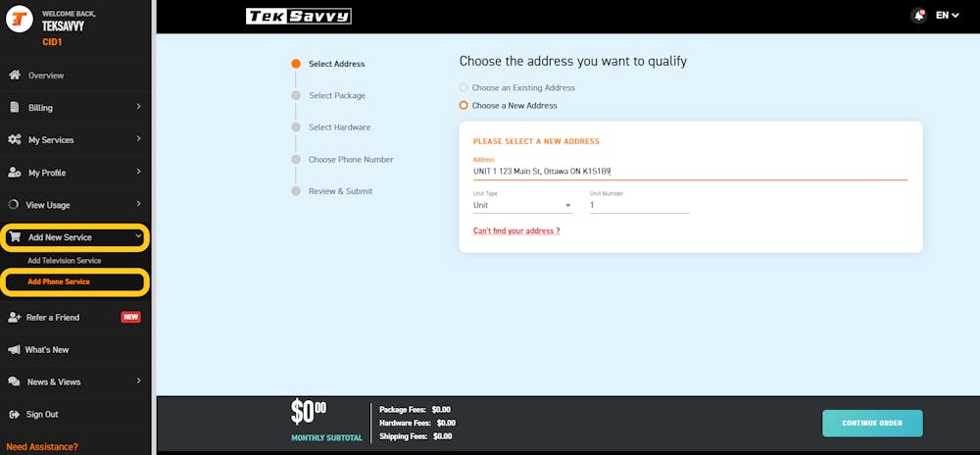Expand the View Usage submenu chevron
This screenshot has width=980, height=455.
point(139,204)
